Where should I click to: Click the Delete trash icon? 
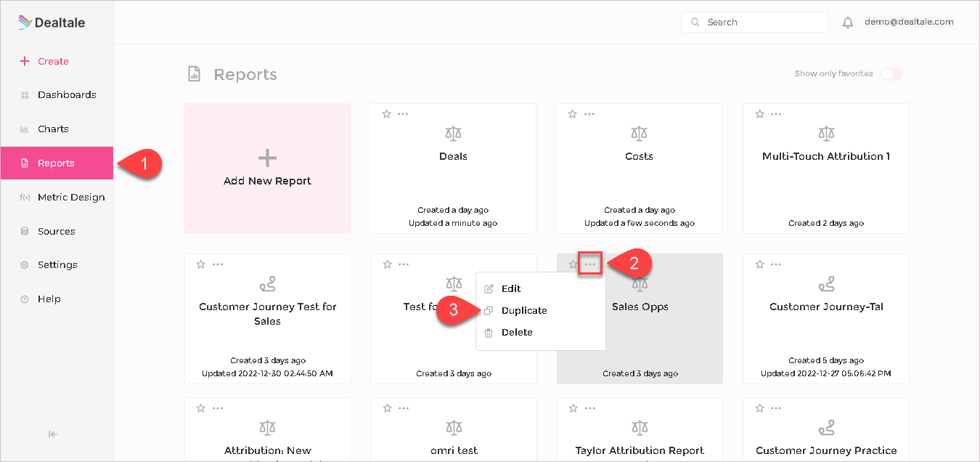coord(489,333)
